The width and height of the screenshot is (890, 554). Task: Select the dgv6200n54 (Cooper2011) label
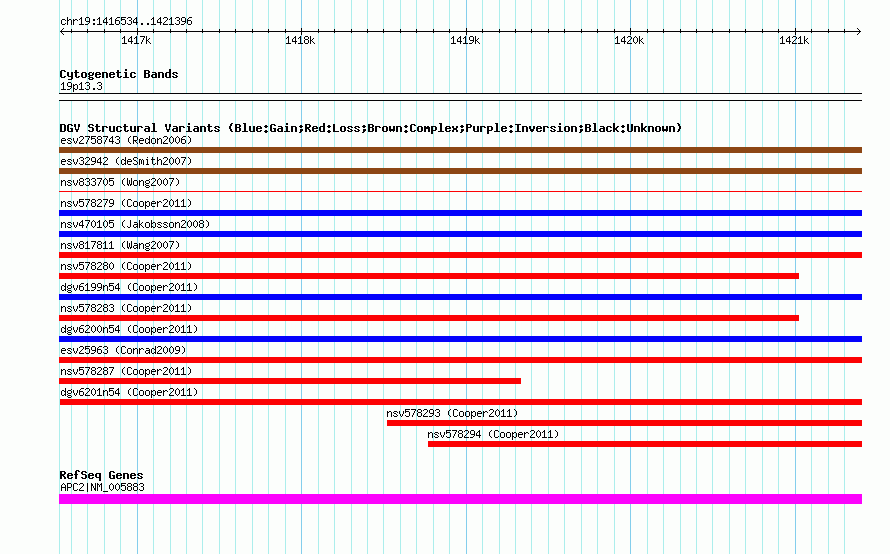(x=129, y=329)
